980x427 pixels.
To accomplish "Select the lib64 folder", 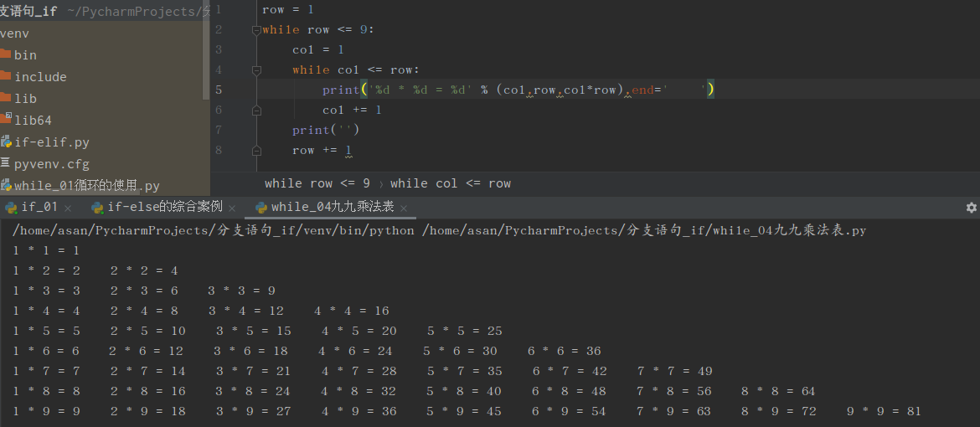I will [33, 121].
